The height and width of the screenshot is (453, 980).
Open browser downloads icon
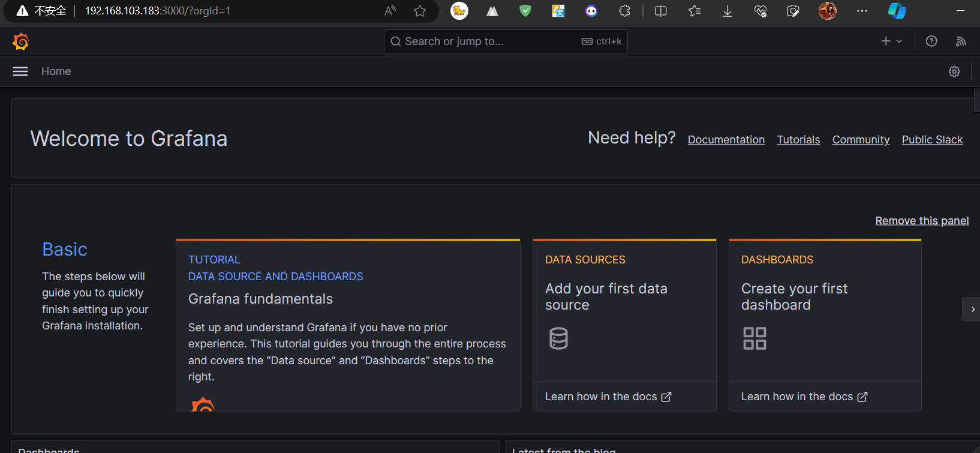coord(728,11)
